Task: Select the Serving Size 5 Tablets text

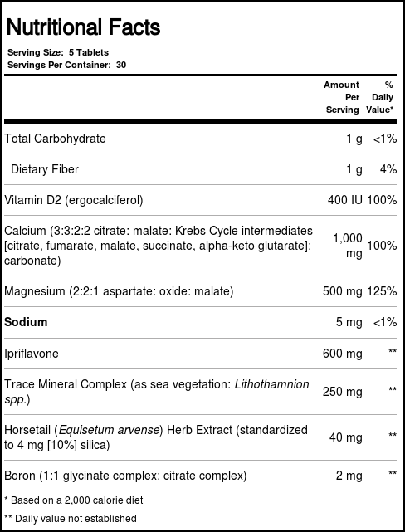Action: tap(58, 52)
